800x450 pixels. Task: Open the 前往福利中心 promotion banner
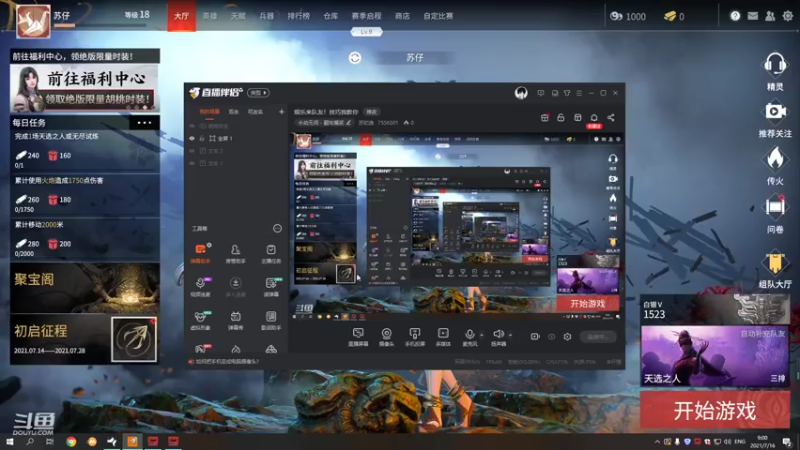click(x=85, y=88)
